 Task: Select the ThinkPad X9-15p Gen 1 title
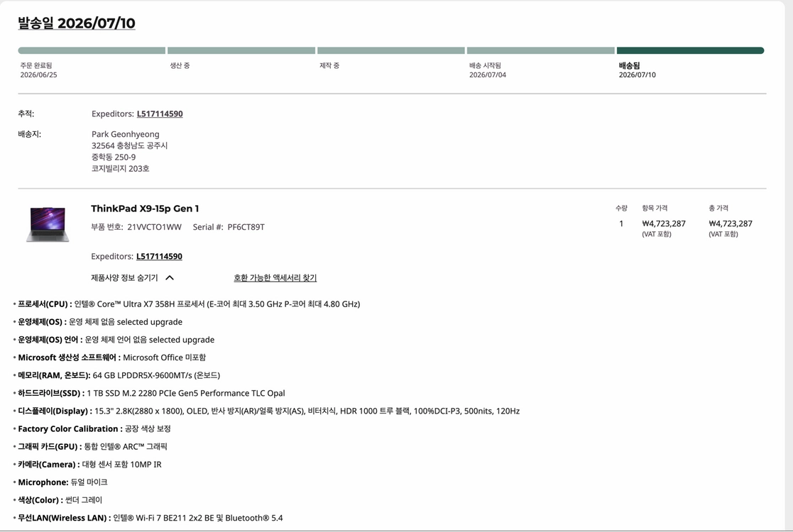pyautogui.click(x=145, y=208)
